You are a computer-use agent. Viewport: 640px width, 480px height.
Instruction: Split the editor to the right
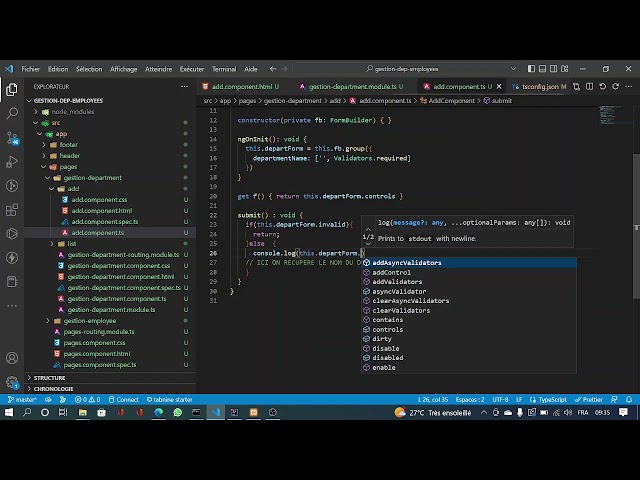tap(589, 87)
